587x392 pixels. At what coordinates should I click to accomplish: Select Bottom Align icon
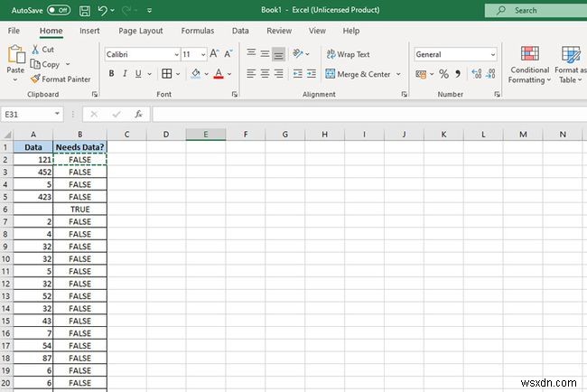(x=278, y=54)
